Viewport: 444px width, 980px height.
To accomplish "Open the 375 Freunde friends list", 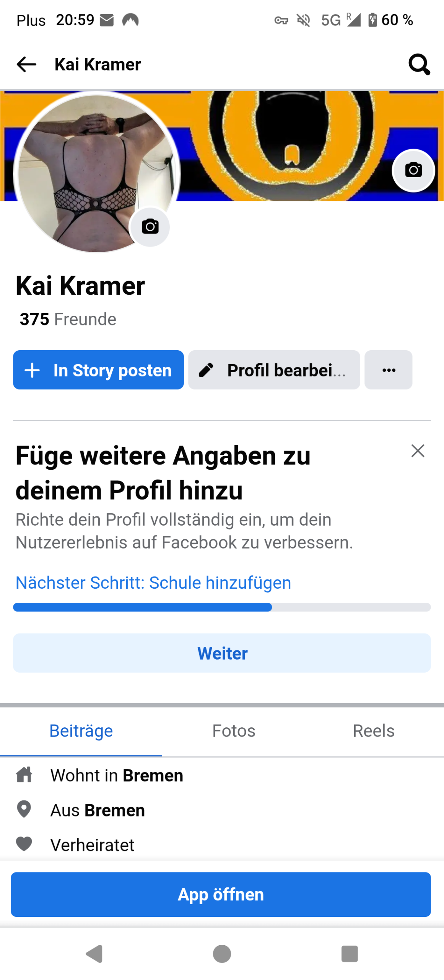I will point(68,319).
